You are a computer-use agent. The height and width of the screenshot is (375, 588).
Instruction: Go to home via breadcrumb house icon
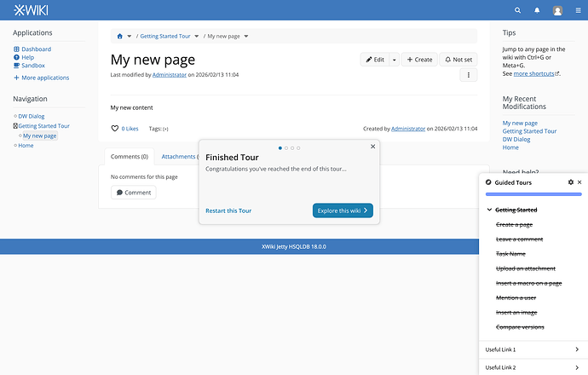coord(120,37)
